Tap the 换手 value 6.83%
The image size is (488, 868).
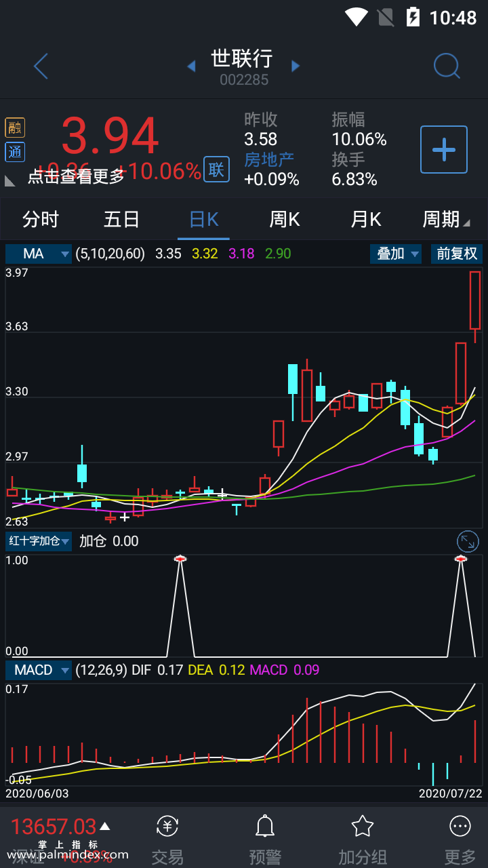(354, 179)
